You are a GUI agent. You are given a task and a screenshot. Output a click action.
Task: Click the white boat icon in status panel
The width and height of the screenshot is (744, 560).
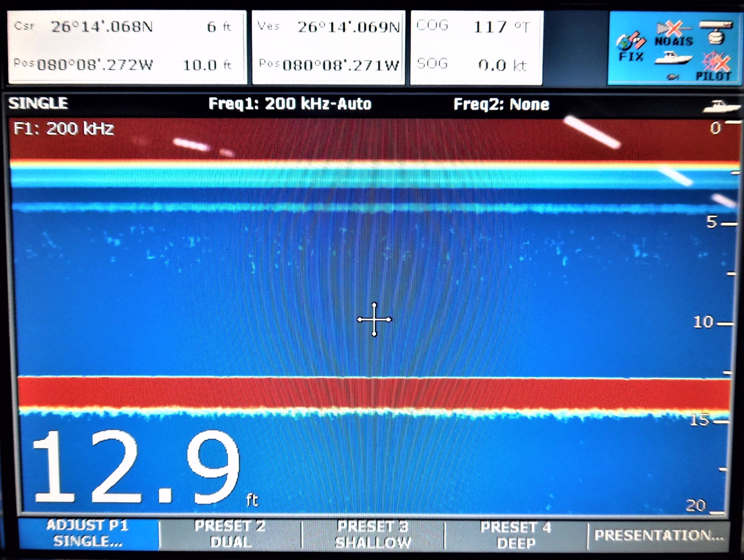coord(673,59)
